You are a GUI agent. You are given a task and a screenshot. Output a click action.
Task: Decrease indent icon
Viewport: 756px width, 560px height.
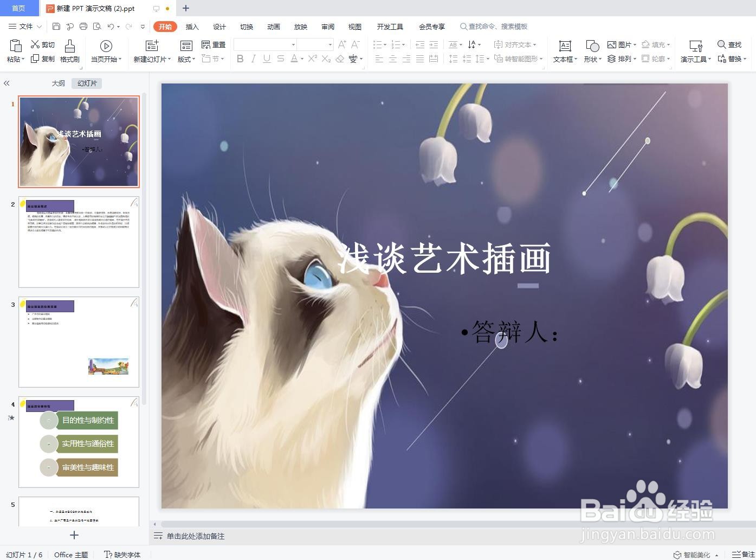(x=420, y=44)
